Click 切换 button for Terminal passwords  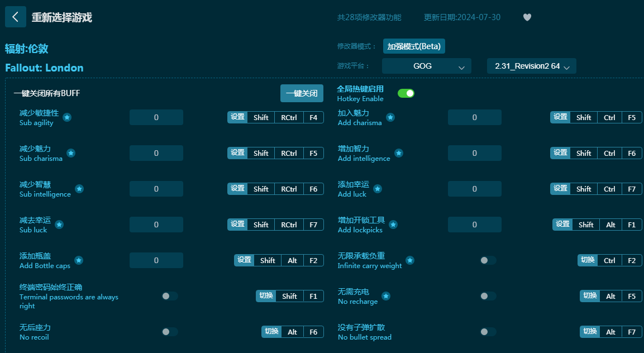266,296
